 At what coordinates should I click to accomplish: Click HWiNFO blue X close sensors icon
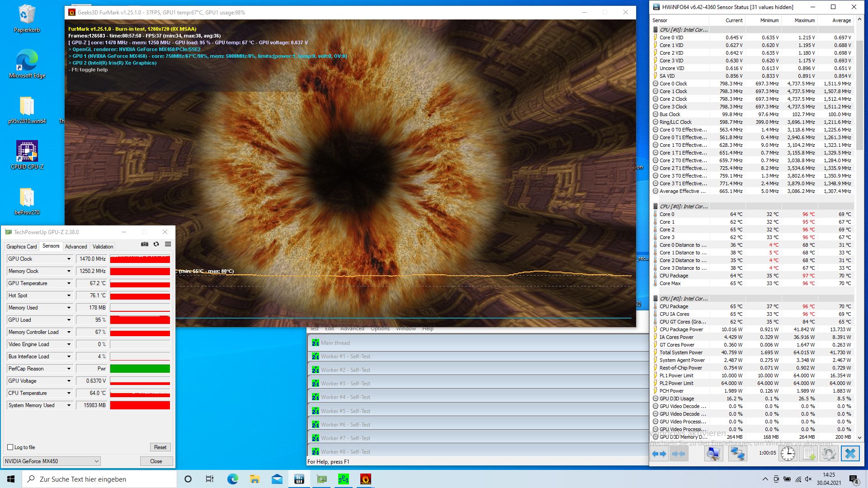(850, 454)
